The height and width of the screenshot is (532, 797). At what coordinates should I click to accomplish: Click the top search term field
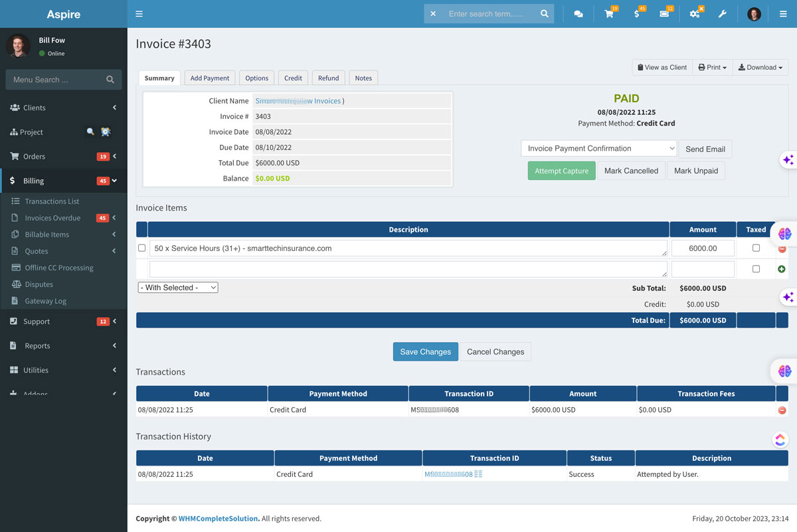490,14
